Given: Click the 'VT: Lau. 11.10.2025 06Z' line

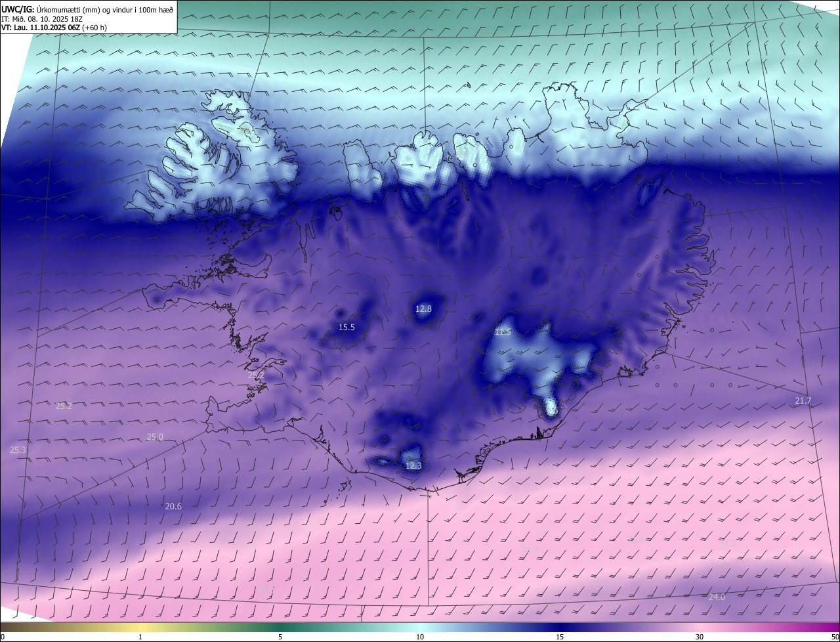Looking at the screenshot, I should point(40,28).
